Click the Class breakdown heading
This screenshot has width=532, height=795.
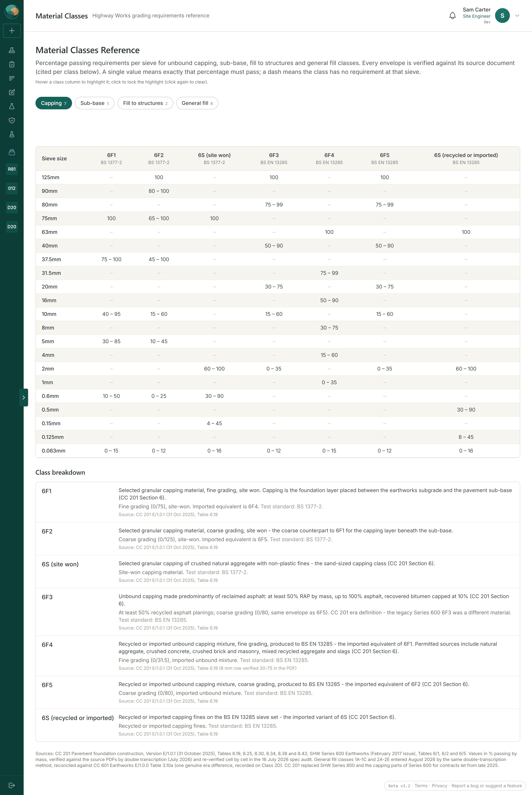click(x=60, y=472)
